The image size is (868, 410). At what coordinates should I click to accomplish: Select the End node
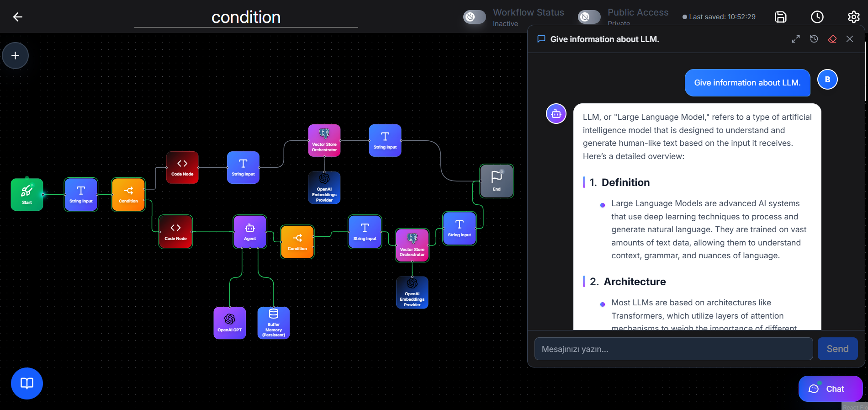tap(497, 181)
